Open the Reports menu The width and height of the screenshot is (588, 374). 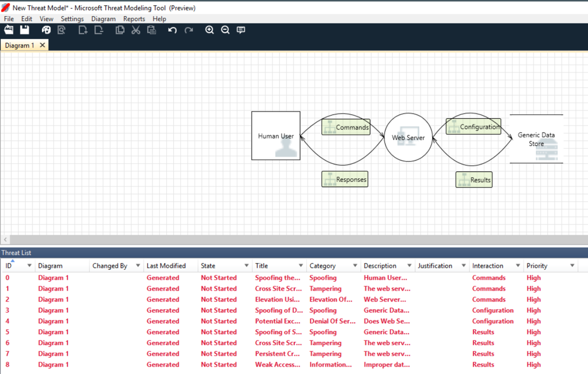click(x=134, y=19)
